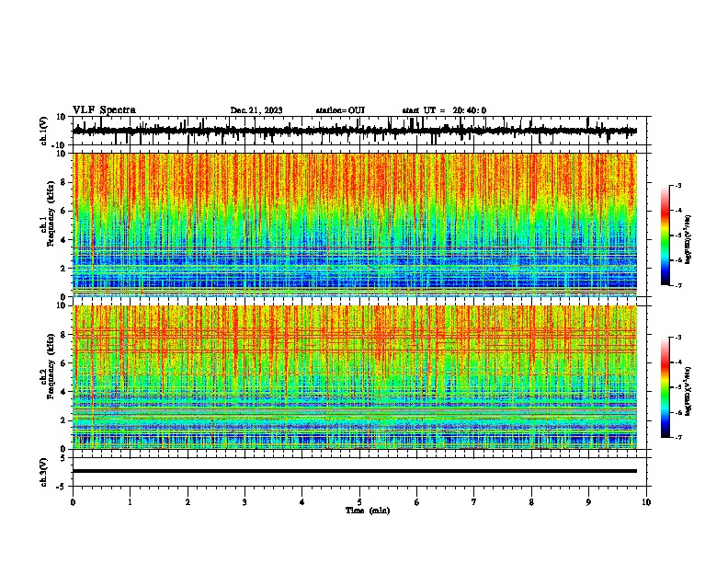Click the "-3" label on ch.2 color bar

click(678, 338)
